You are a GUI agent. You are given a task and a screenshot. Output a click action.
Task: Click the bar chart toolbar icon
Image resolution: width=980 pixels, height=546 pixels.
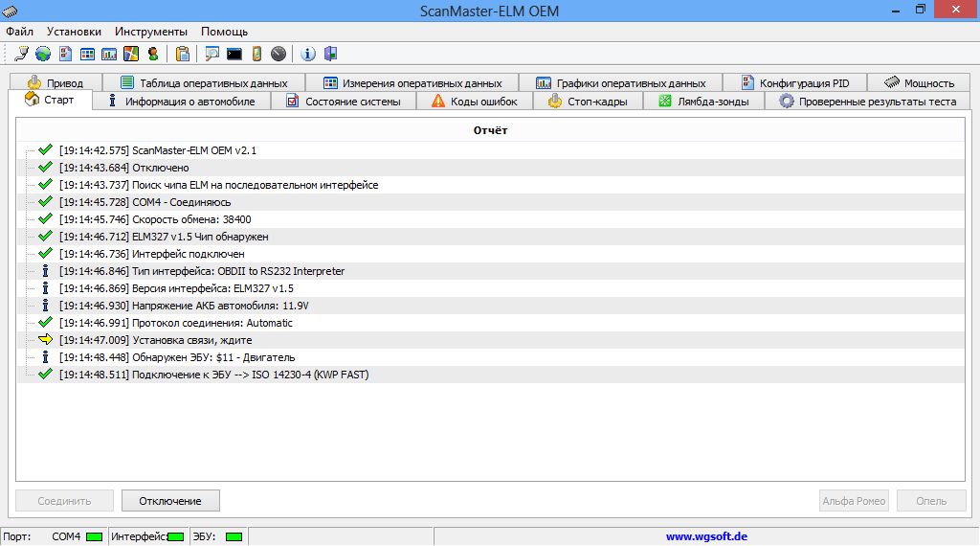(x=109, y=54)
